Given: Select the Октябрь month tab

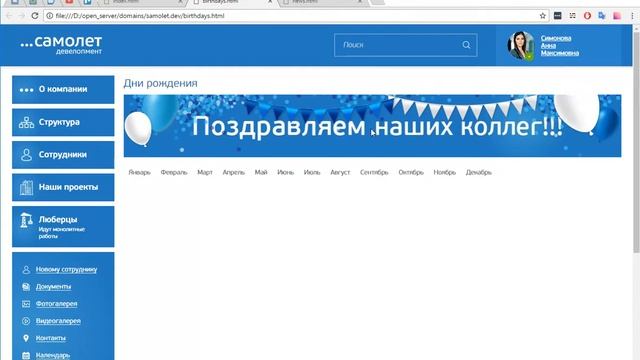Looking at the screenshot, I should click(x=411, y=172).
